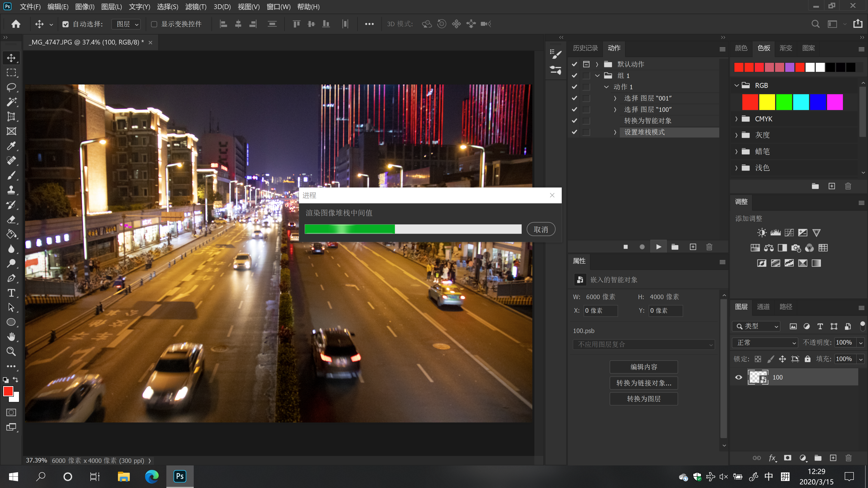Collapse the Action 1 steps

[606, 87]
